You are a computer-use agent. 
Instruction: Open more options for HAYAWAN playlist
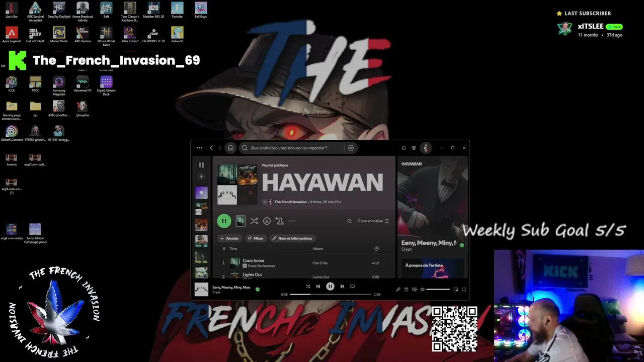tap(292, 221)
